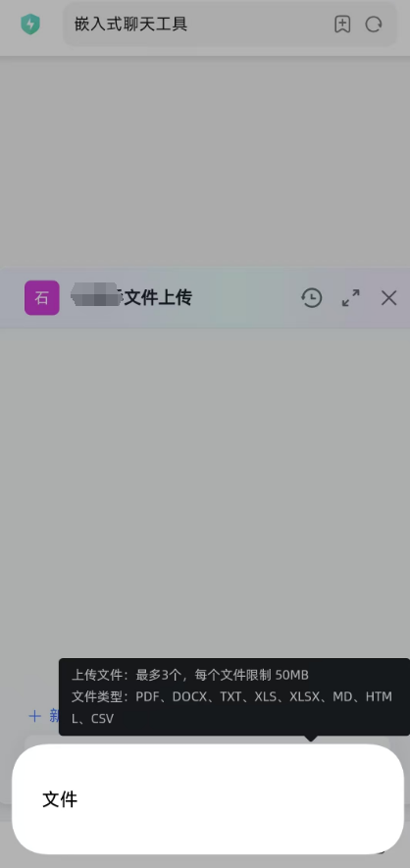Screen dimensions: 410x868
Task: Tap the blue plus sign beside 新
Action: tap(35, 716)
